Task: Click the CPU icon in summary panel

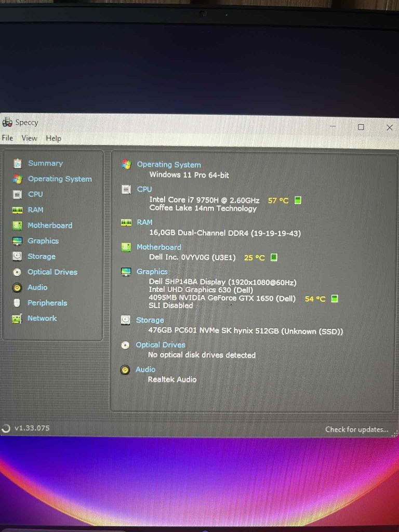Action: [x=126, y=189]
